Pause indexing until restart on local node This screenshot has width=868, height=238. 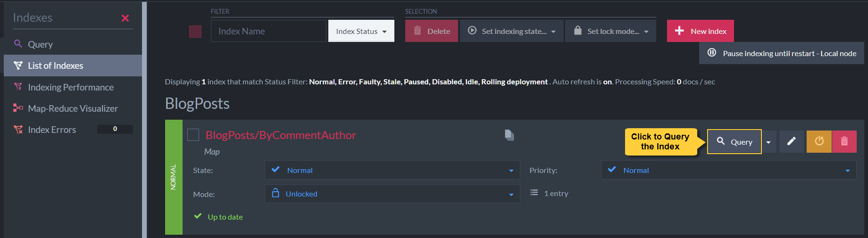coord(782,53)
